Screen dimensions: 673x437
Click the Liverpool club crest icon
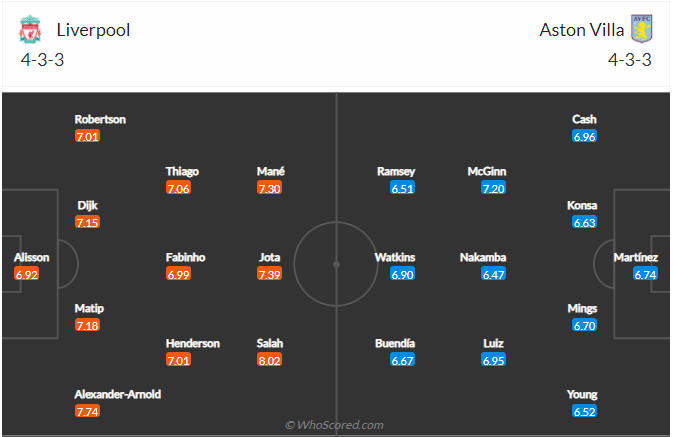(x=29, y=30)
